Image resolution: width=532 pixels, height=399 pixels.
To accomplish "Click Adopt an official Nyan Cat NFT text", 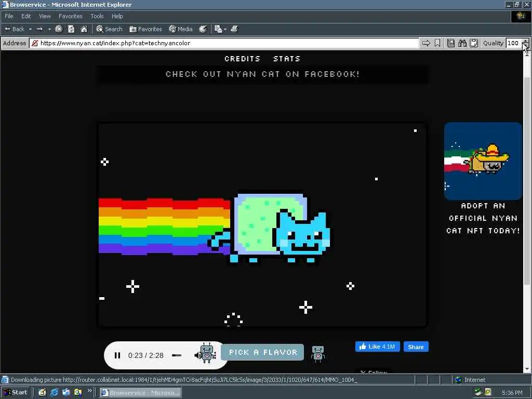I will pyautogui.click(x=483, y=218).
